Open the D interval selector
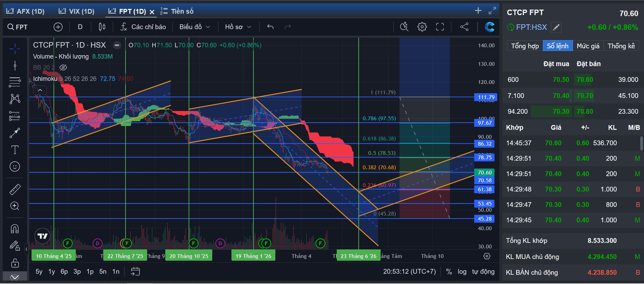This screenshot has width=644, height=284. 80,27
